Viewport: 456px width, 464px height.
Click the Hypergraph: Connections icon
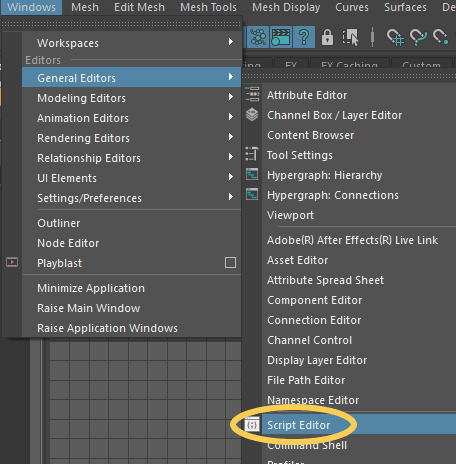click(252, 194)
